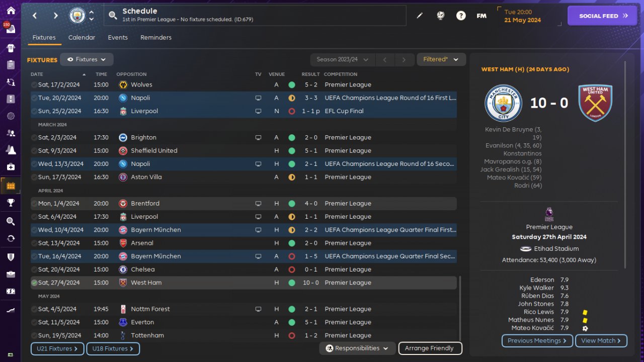644x362 pixels.
Task: Open the View Match button
Action: click(601, 340)
